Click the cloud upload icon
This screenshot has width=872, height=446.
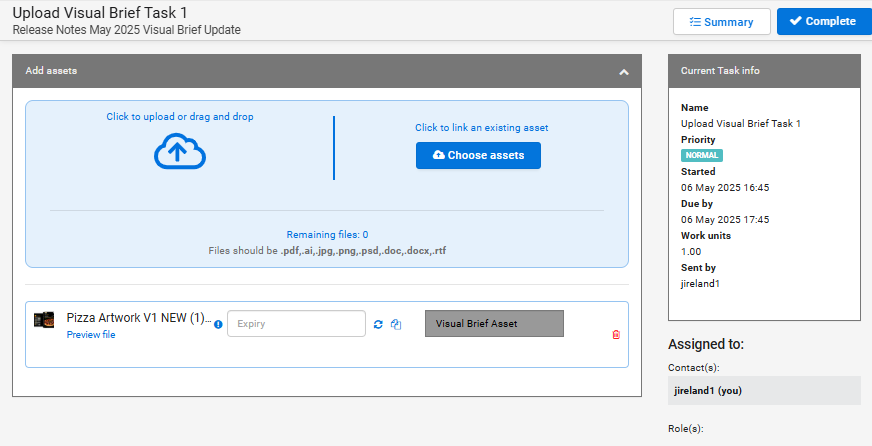(180, 151)
